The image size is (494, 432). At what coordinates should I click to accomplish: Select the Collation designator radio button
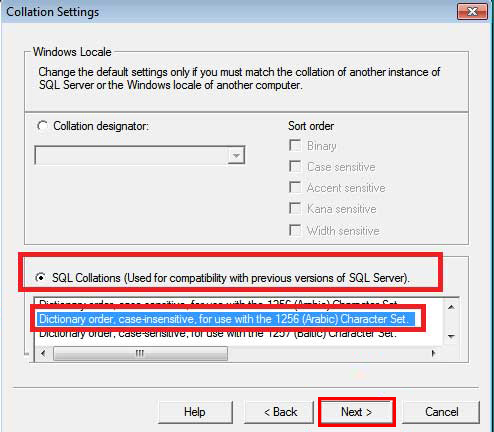pyautogui.click(x=42, y=126)
